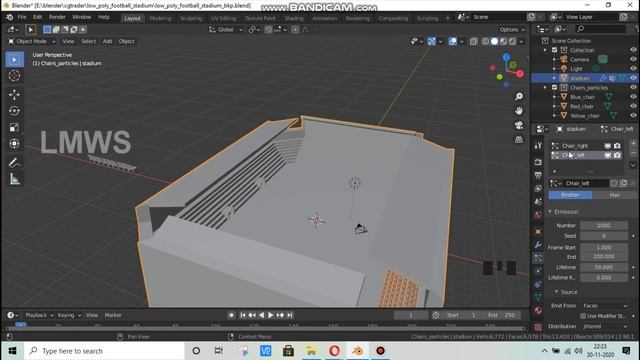The height and width of the screenshot is (360, 640).
Task: Enable Use Modifier Stack checkbox
Action: [x=583, y=316]
